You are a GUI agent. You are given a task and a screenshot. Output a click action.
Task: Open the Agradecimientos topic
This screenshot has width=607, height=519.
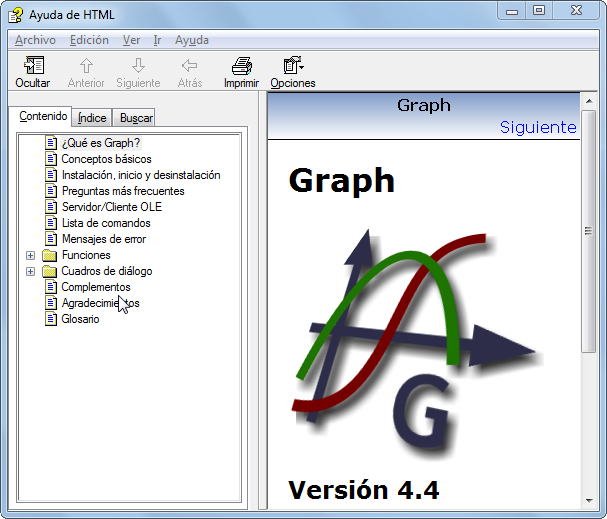coord(100,303)
